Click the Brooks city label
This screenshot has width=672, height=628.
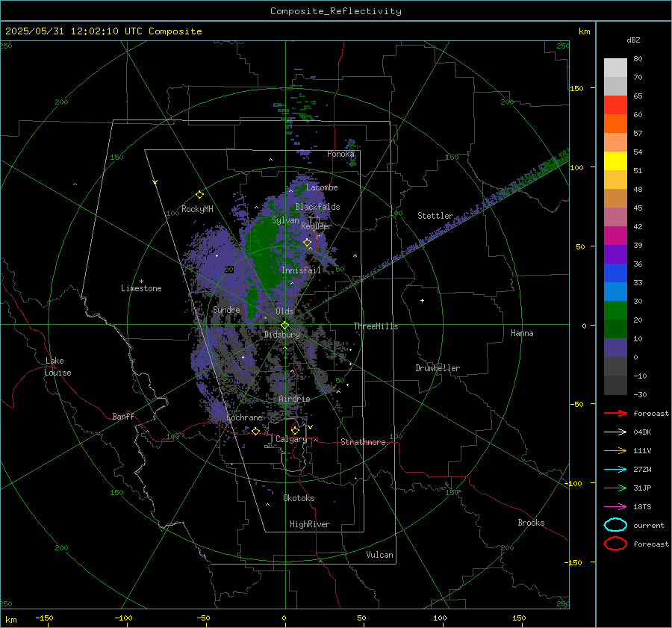[531, 523]
